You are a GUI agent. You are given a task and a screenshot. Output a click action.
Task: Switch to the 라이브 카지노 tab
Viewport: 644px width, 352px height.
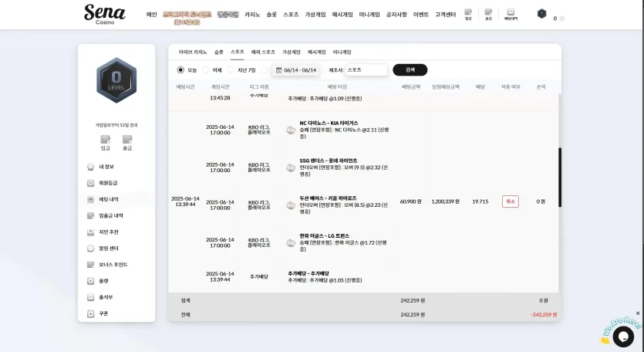pyautogui.click(x=193, y=52)
